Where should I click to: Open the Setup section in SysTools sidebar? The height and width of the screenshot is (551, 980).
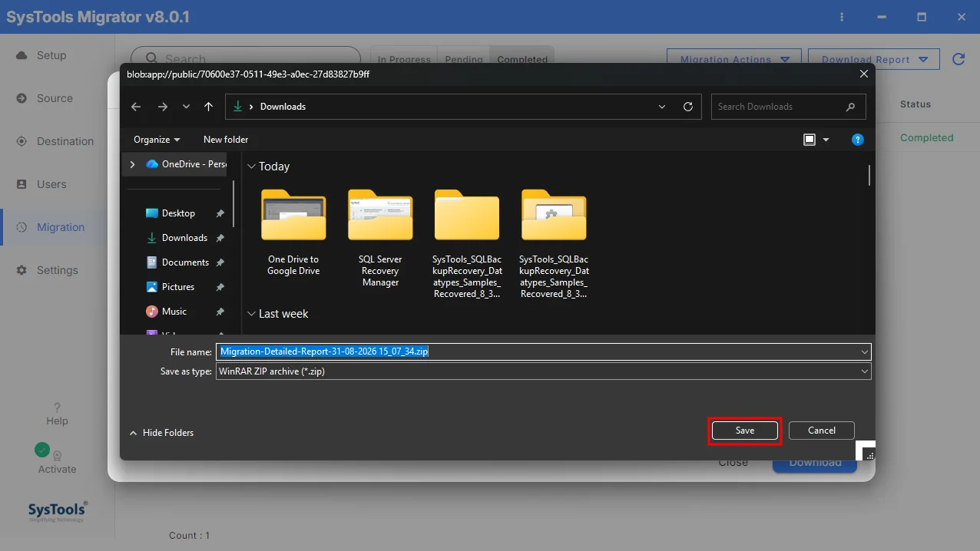tap(42, 55)
